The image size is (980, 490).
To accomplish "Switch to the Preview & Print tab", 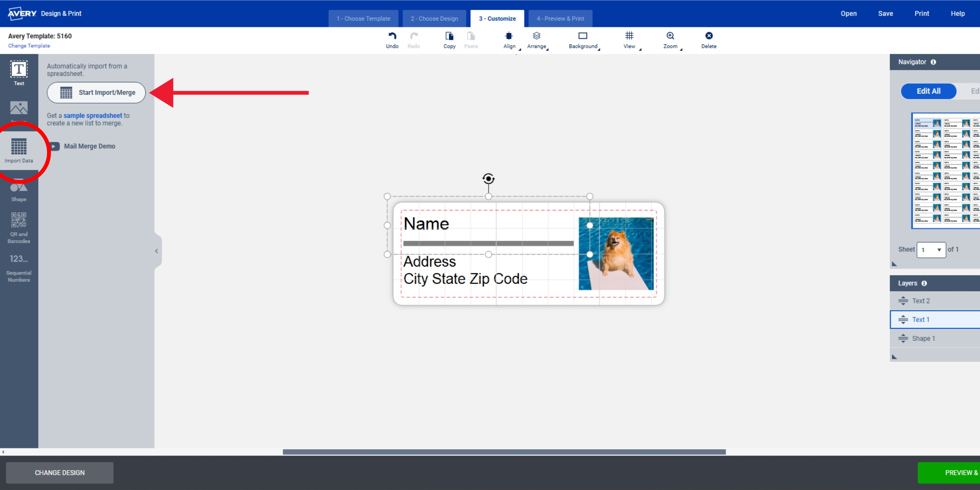I will (x=560, y=18).
